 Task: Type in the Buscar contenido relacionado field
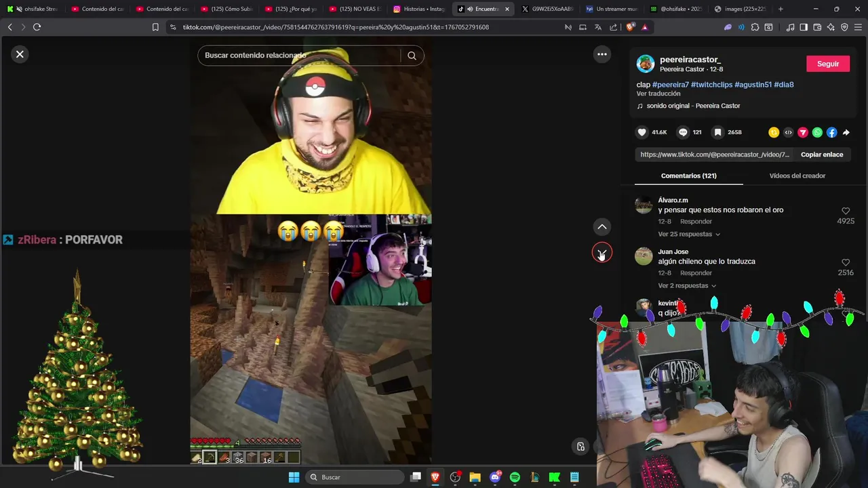[x=298, y=56]
